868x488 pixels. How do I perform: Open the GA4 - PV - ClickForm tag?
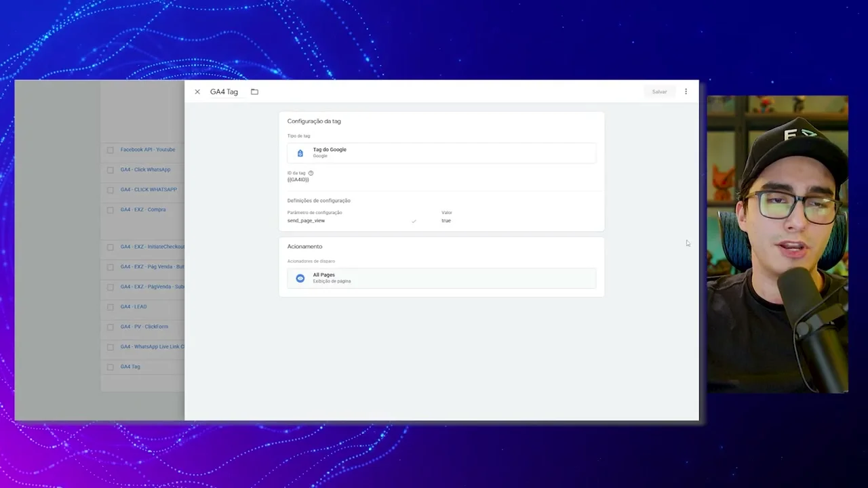click(x=144, y=327)
